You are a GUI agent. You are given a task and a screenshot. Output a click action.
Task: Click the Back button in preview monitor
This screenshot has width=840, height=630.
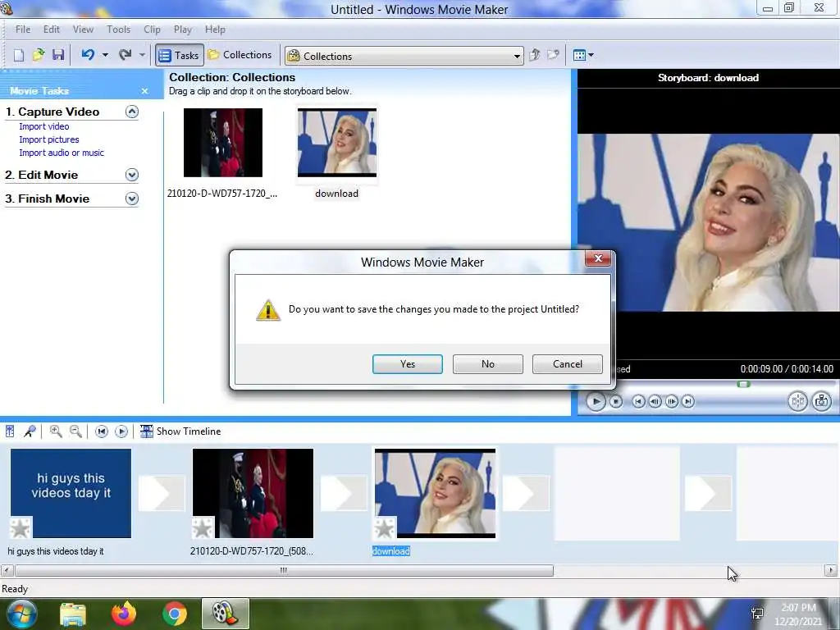[638, 401]
